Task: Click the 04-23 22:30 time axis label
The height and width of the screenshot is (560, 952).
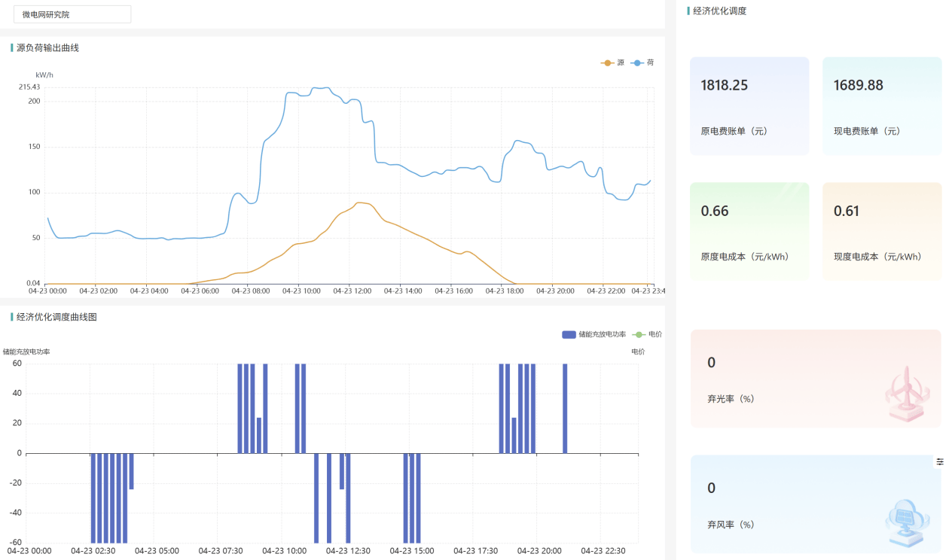Action: 603,551
